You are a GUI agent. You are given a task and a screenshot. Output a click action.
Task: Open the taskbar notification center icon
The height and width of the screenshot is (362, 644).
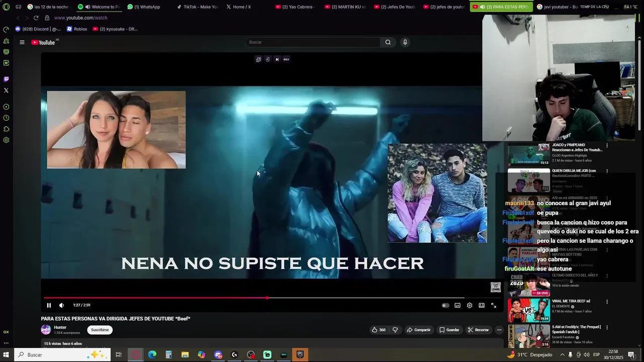tap(631, 355)
